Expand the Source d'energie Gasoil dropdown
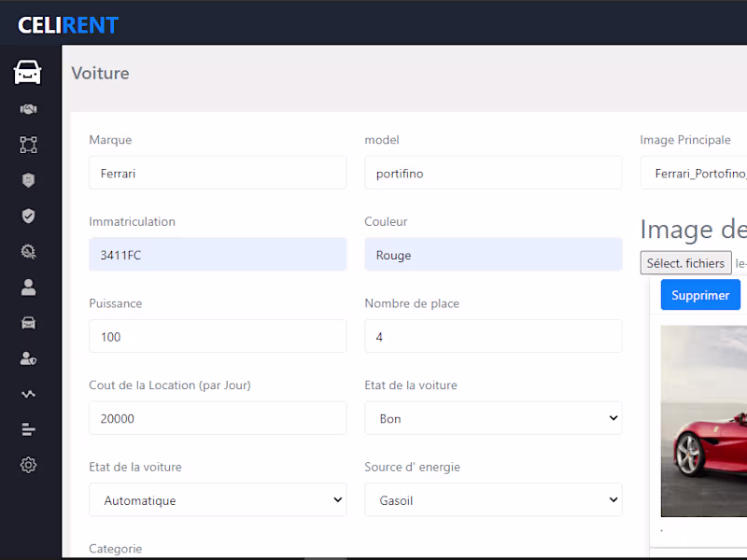Viewport: 747px width, 560px height. (493, 500)
